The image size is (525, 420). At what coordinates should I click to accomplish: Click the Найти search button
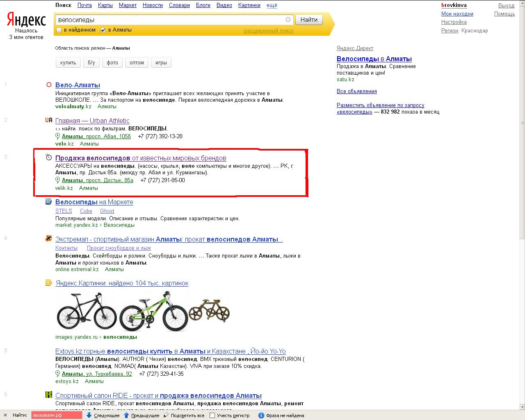pos(309,20)
